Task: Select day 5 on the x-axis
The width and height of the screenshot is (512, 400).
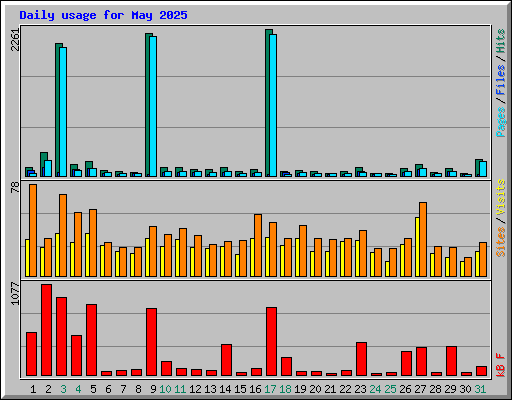Action: [93, 389]
